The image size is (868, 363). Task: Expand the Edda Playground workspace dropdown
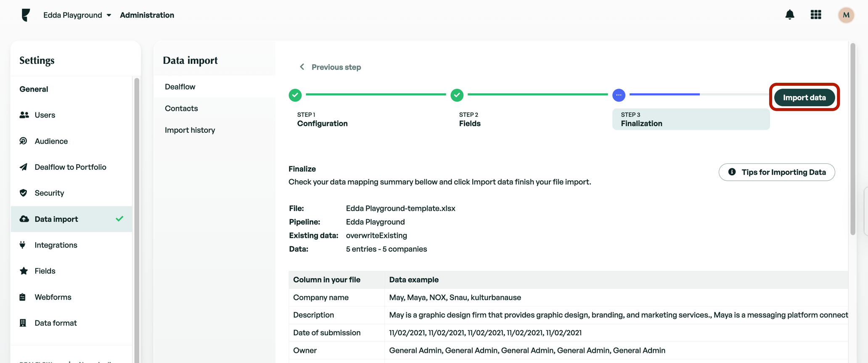[x=77, y=15]
